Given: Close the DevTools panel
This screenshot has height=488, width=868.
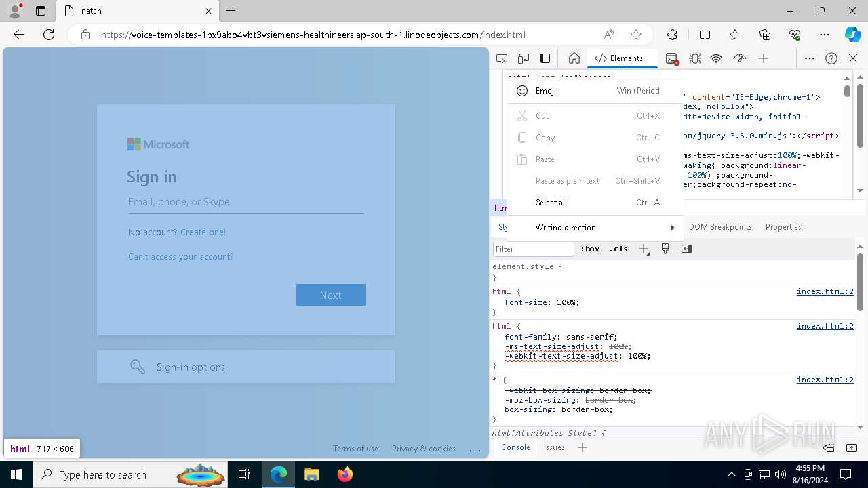Looking at the screenshot, I should pos(853,58).
